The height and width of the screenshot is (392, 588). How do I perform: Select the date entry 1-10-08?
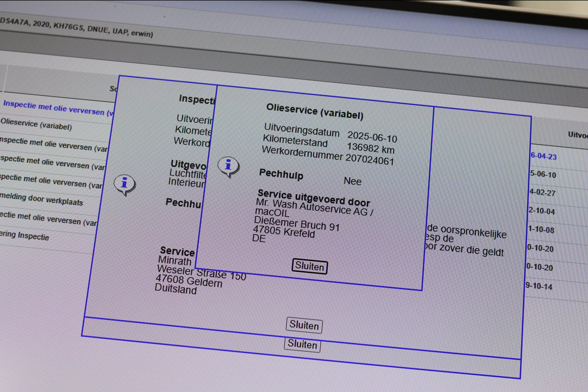pos(540,229)
